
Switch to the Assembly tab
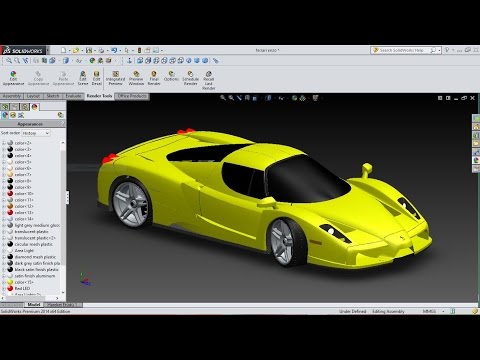12,96
